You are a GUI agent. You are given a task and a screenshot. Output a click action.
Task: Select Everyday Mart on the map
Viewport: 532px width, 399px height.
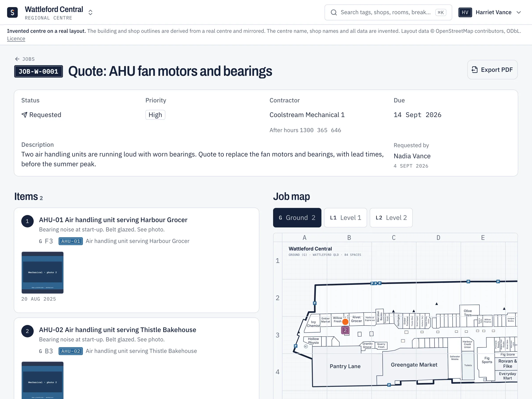(507, 376)
